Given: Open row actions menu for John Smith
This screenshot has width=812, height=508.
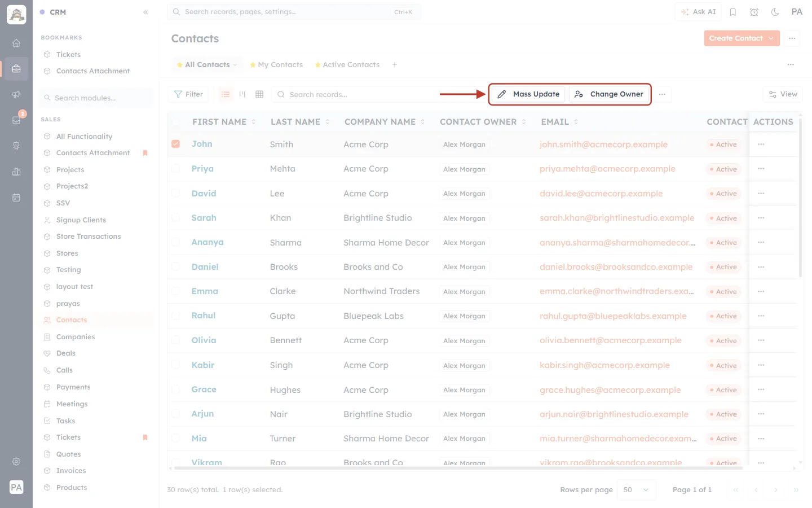Looking at the screenshot, I should click(x=761, y=144).
